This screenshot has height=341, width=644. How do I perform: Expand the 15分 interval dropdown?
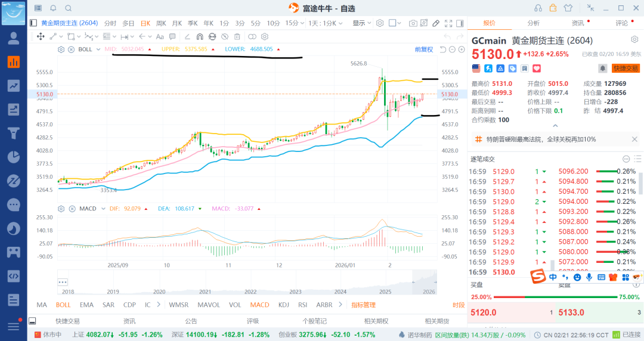pyautogui.click(x=302, y=23)
